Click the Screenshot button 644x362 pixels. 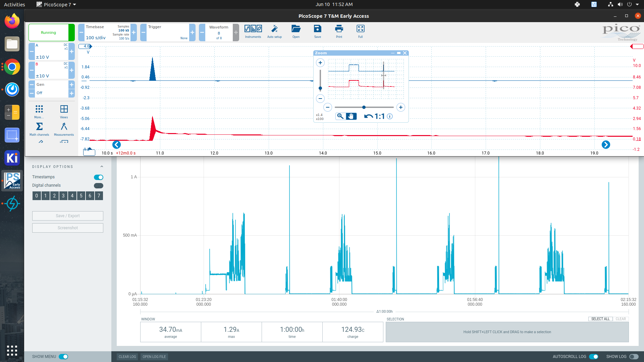click(x=68, y=228)
